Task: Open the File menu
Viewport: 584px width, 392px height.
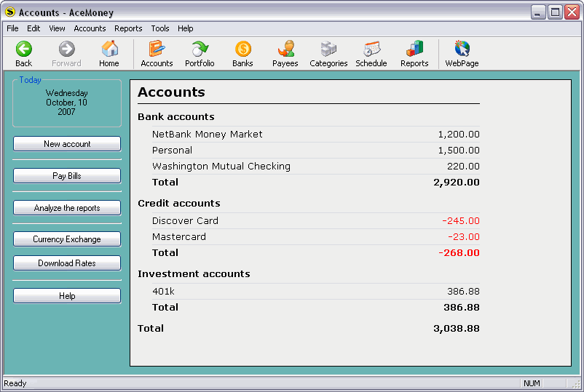Action: (12, 28)
